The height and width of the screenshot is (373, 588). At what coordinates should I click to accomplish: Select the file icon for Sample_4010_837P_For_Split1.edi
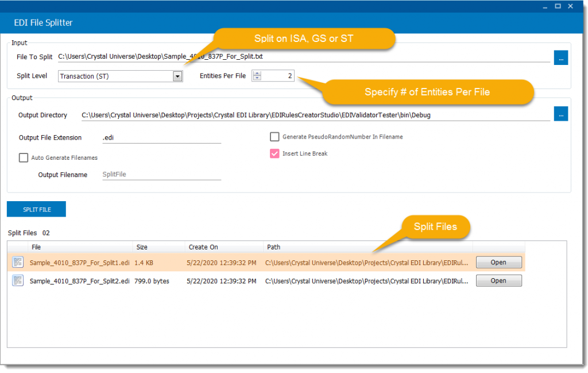click(17, 262)
